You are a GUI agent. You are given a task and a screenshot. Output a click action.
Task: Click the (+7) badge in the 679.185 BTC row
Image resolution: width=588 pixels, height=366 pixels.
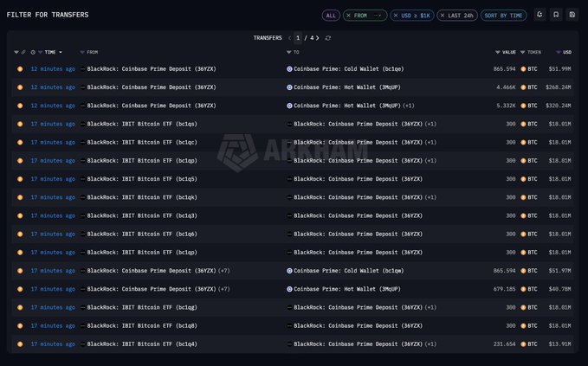pyautogui.click(x=224, y=289)
